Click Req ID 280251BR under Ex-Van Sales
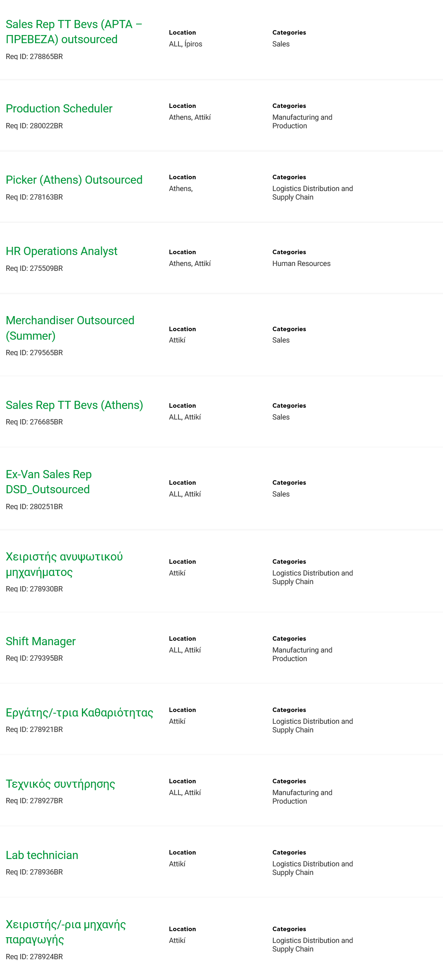Viewport: 443px width, 980px height. coord(34,507)
